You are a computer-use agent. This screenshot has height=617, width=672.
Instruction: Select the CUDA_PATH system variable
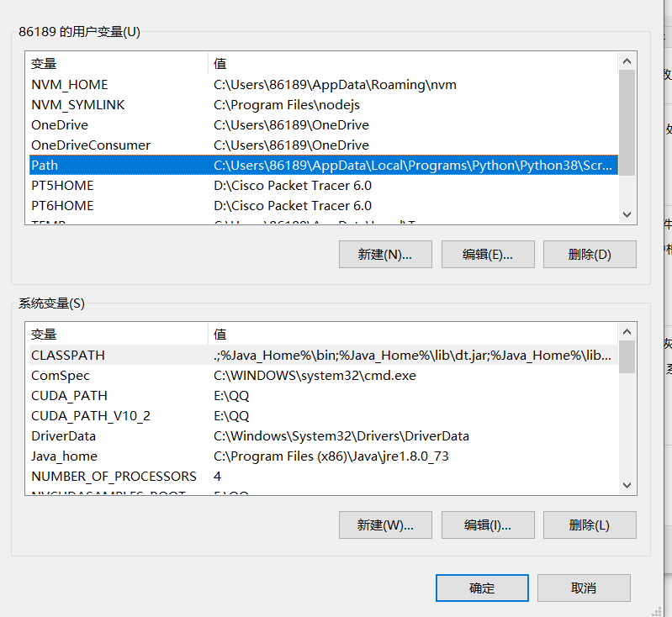(324, 395)
